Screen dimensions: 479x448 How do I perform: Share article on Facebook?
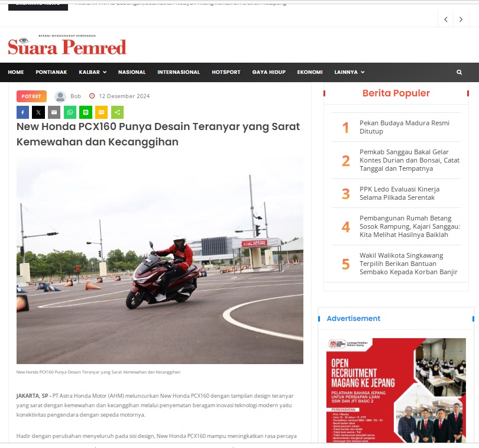22,112
